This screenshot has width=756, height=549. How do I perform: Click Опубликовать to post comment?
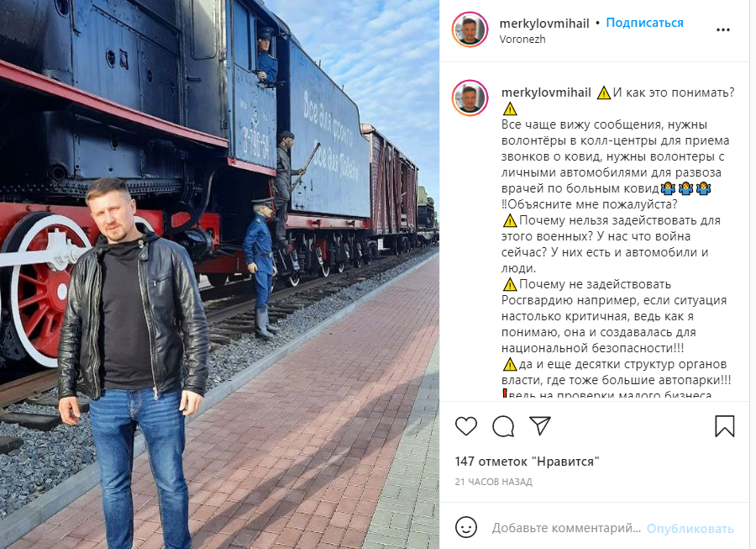click(x=690, y=529)
